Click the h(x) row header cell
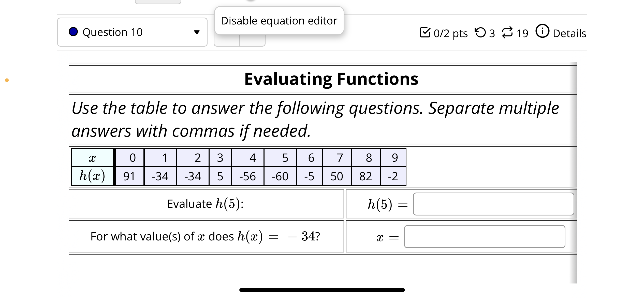The width and height of the screenshot is (644, 298). pos(92,176)
